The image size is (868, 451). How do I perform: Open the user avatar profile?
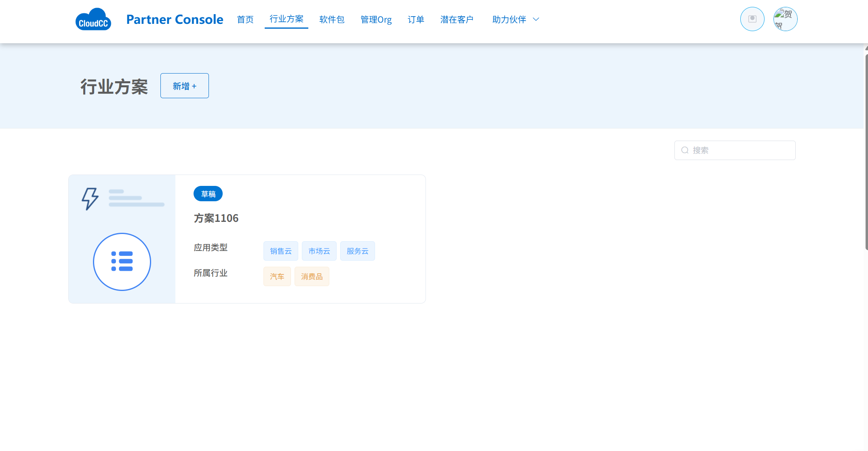[x=785, y=19]
